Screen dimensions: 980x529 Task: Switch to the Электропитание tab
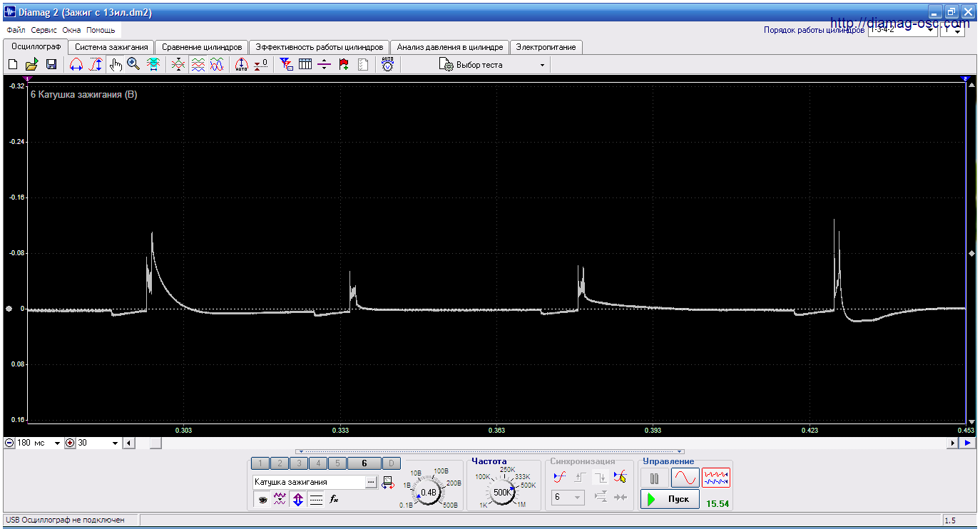click(x=546, y=47)
